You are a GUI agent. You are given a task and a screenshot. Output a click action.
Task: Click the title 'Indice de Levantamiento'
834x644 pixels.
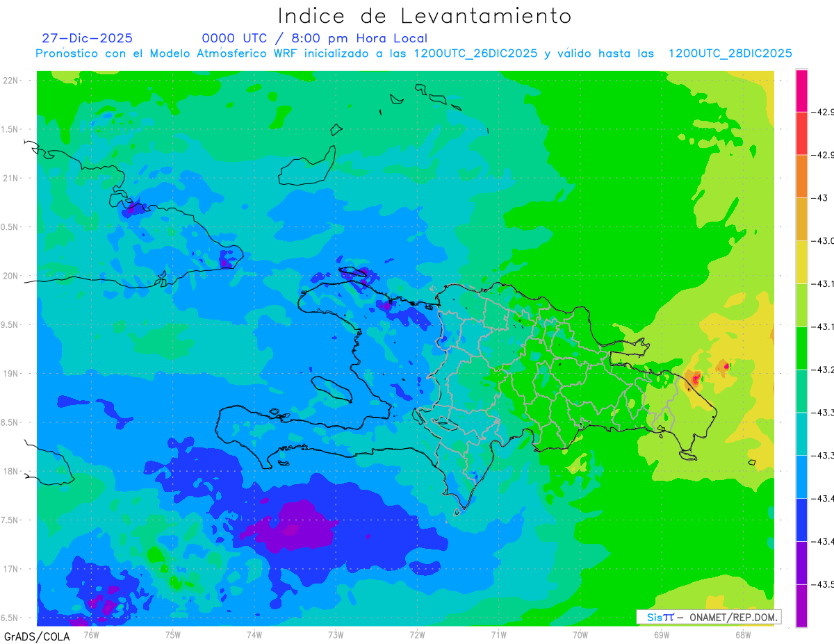click(x=425, y=16)
